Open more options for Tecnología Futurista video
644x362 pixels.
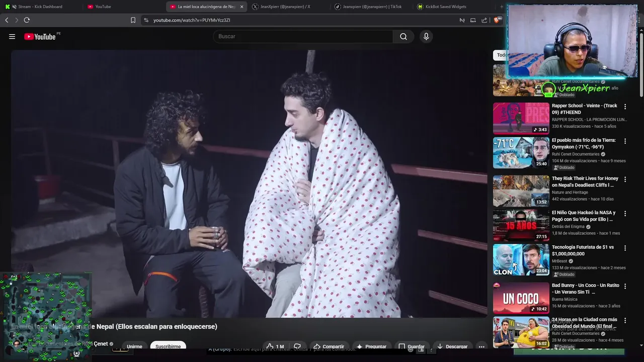[x=625, y=248]
